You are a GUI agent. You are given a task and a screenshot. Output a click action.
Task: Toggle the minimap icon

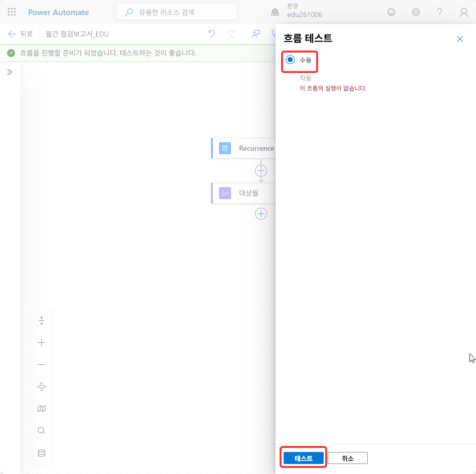tap(42, 409)
